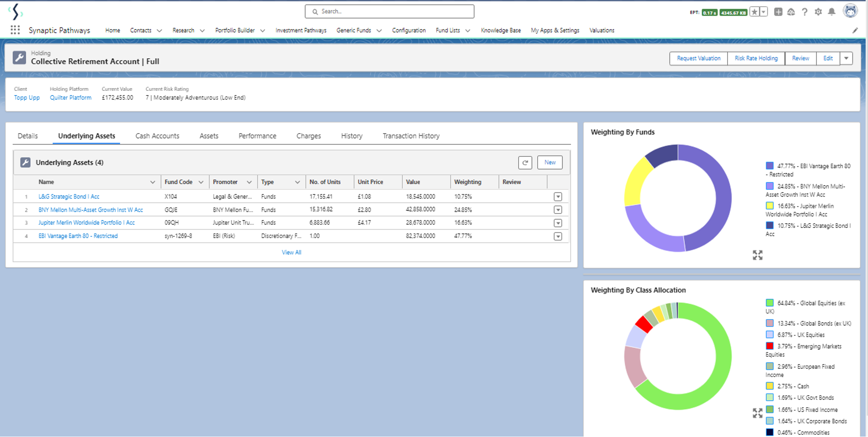
Task: Open My Apps & Settings nav item
Action: click(555, 30)
